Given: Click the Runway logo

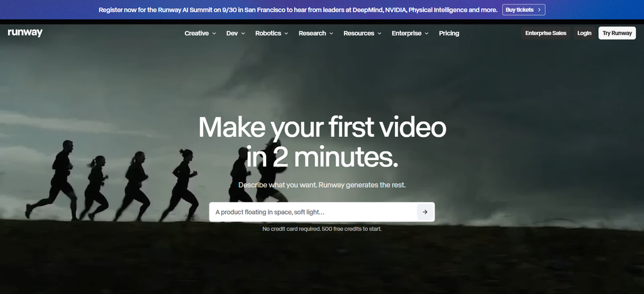Looking at the screenshot, I should click(x=25, y=33).
